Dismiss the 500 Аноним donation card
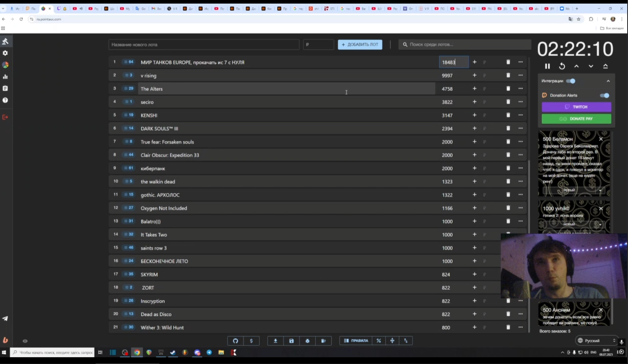The width and height of the screenshot is (628, 364). coord(601,310)
